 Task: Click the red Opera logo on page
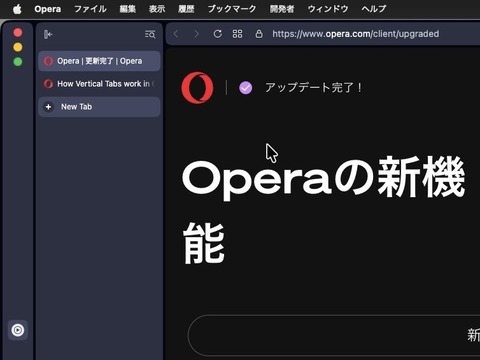tap(197, 88)
